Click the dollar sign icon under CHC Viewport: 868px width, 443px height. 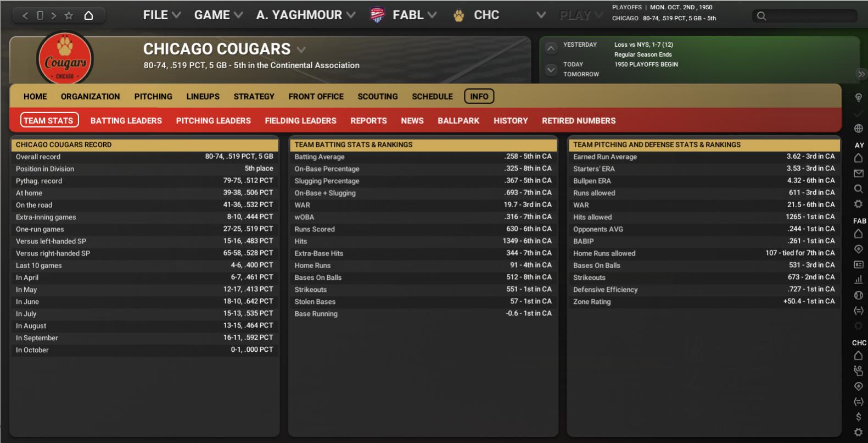[859, 417]
